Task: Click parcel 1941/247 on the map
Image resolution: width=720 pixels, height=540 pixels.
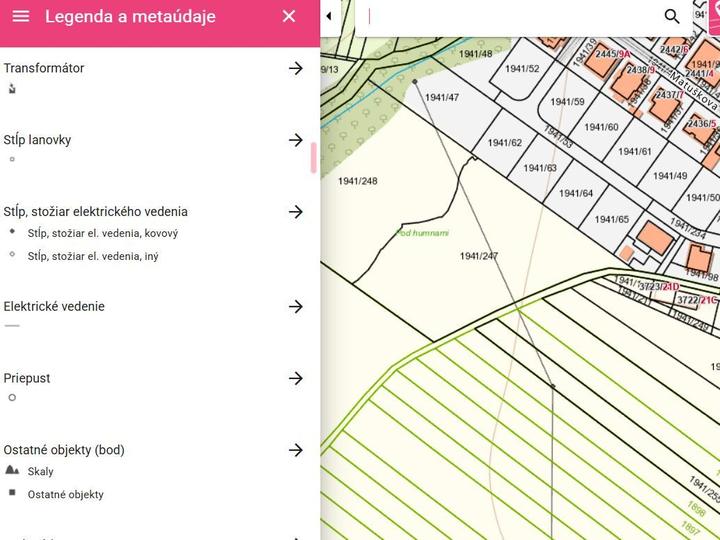Action: [479, 256]
